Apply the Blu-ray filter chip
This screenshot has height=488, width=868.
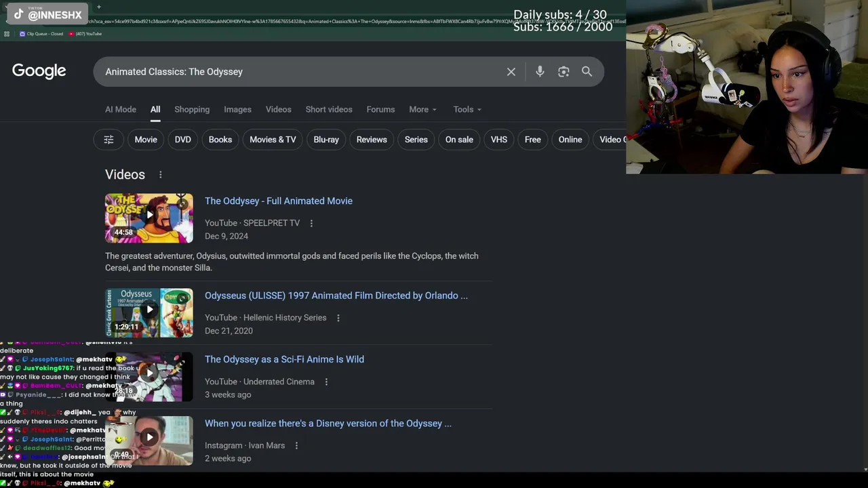pyautogui.click(x=326, y=140)
